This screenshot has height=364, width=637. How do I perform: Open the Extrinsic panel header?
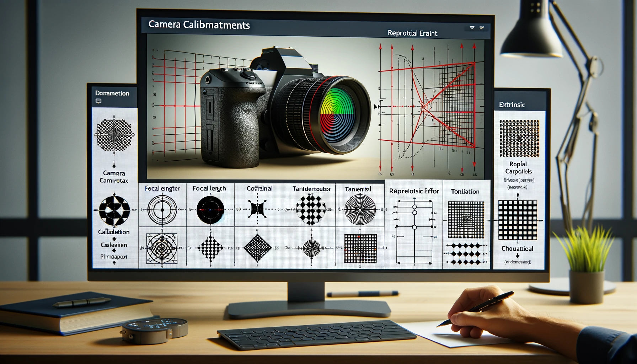pyautogui.click(x=512, y=105)
